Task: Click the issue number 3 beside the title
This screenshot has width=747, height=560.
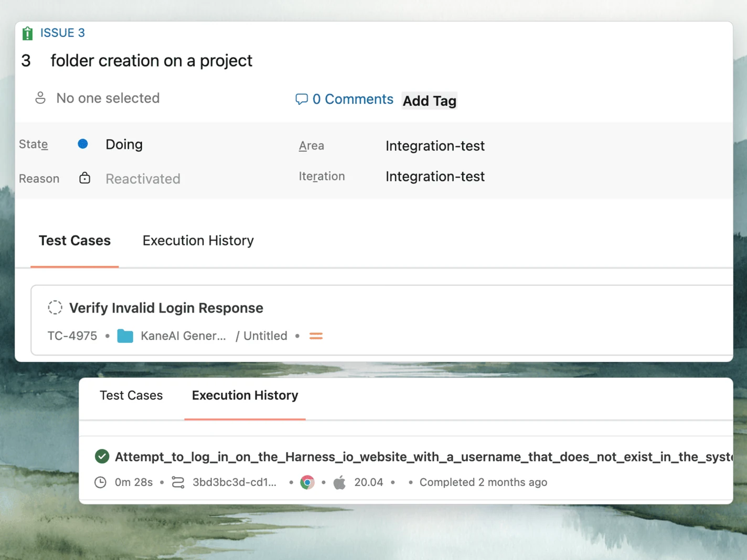Action: 26,61
